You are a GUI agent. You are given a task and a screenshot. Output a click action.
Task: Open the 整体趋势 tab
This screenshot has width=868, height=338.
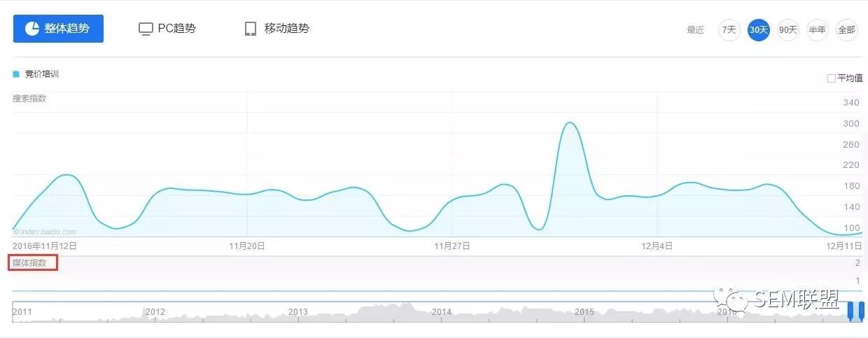click(x=59, y=29)
